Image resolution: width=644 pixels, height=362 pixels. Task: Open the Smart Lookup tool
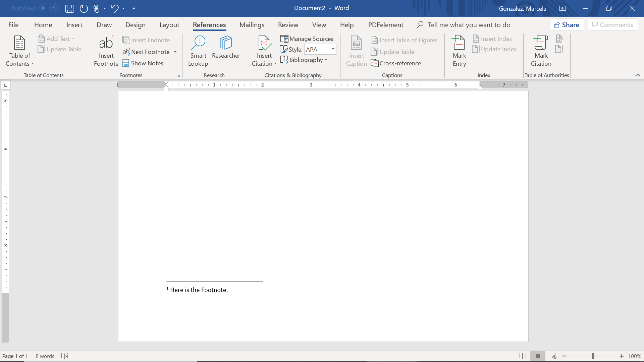click(x=198, y=50)
